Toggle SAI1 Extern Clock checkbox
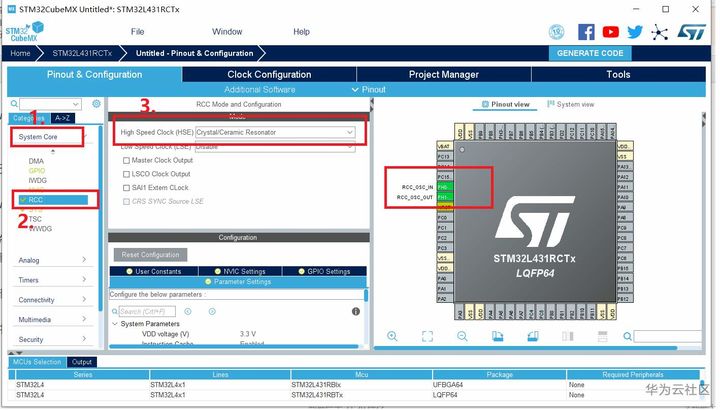 126,188
